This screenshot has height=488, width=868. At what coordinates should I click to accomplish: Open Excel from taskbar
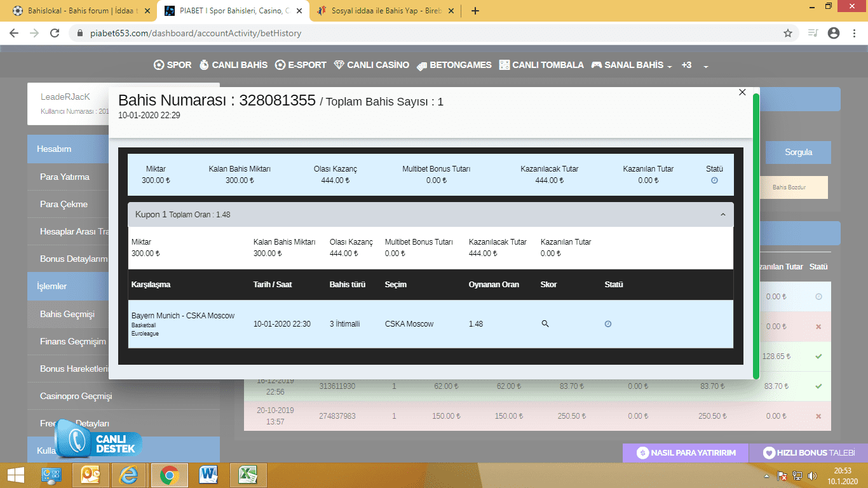click(248, 475)
